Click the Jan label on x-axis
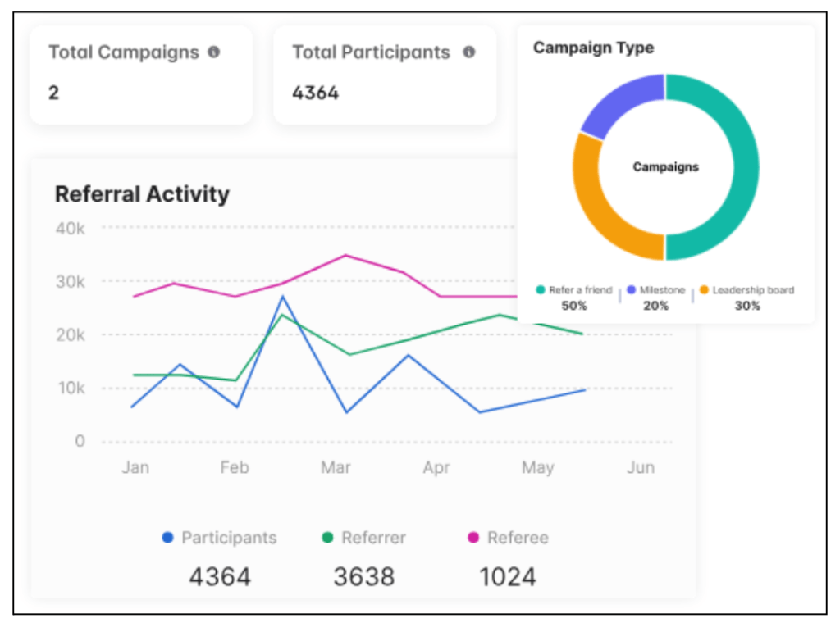 point(135,468)
